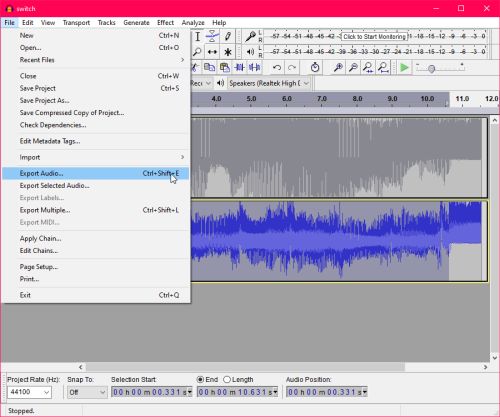Choose Print from File menu

coord(96,279)
